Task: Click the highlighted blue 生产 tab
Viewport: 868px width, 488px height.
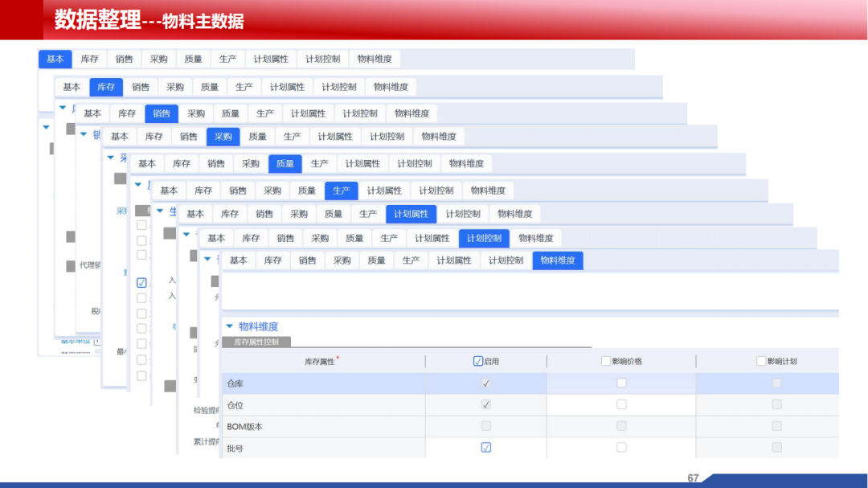Action: (341, 191)
